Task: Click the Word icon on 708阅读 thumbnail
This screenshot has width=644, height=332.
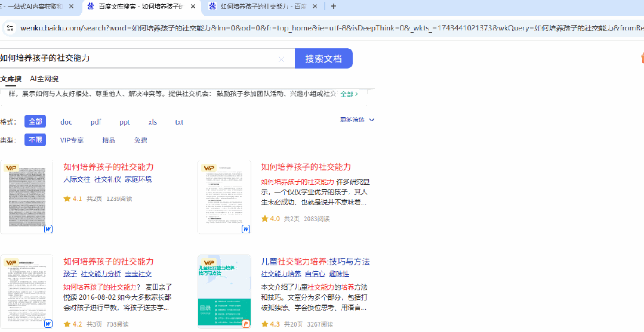Action: pos(48,324)
